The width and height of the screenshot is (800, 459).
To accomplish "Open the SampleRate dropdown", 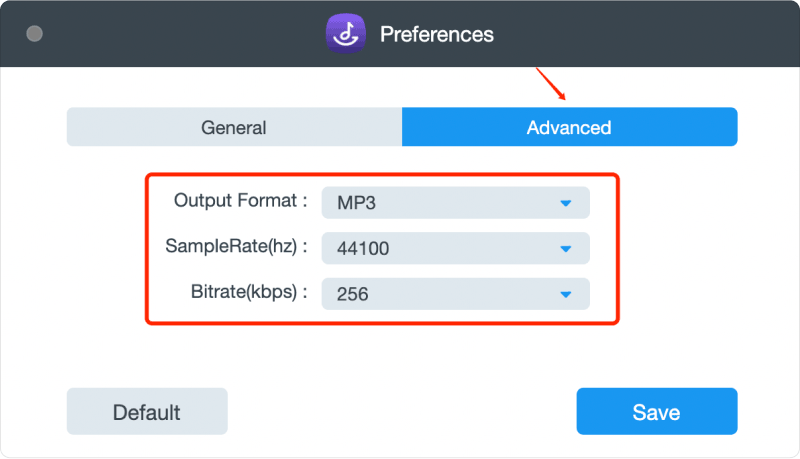I will point(456,248).
